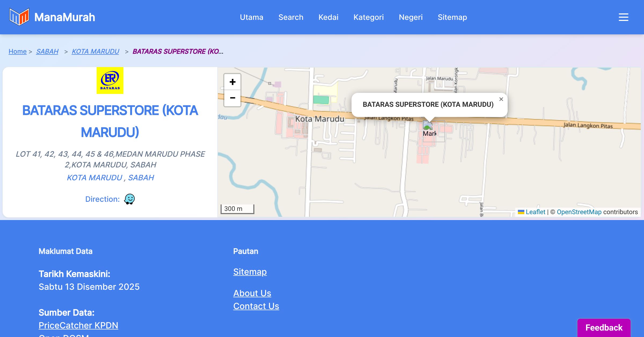Zoom out on the map

coord(232,98)
